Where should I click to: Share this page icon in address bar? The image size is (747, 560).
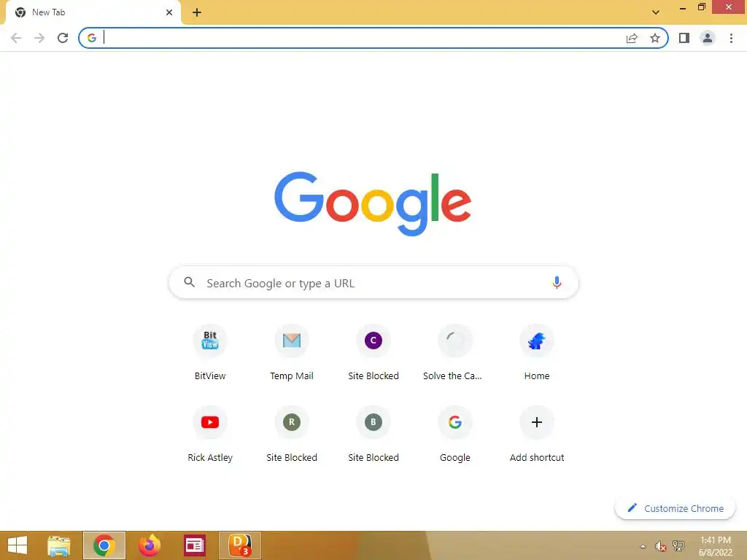pyautogui.click(x=632, y=38)
